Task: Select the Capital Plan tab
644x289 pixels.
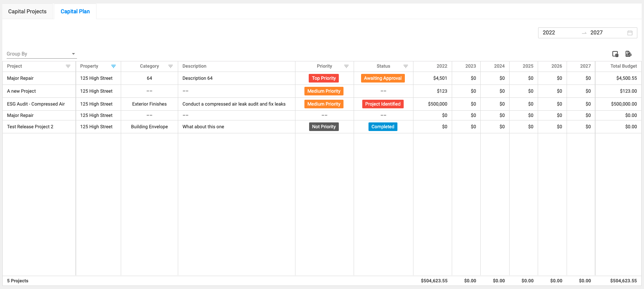Action: tap(75, 11)
